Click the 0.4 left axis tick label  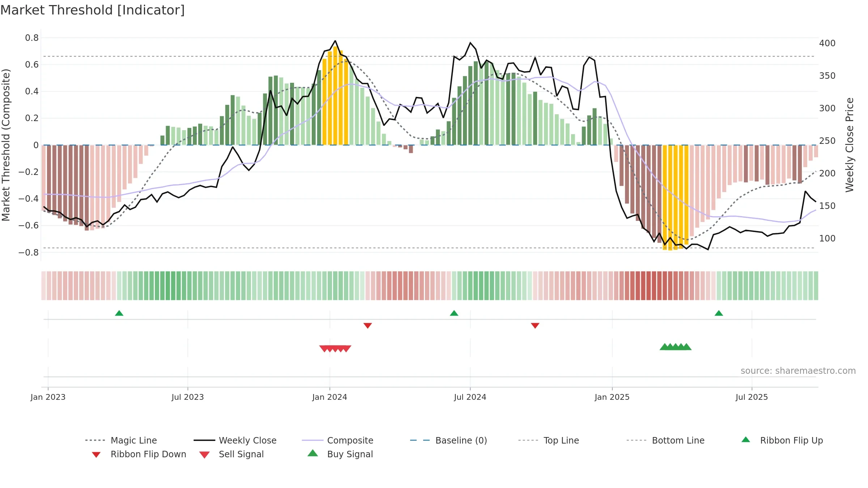coord(32,91)
